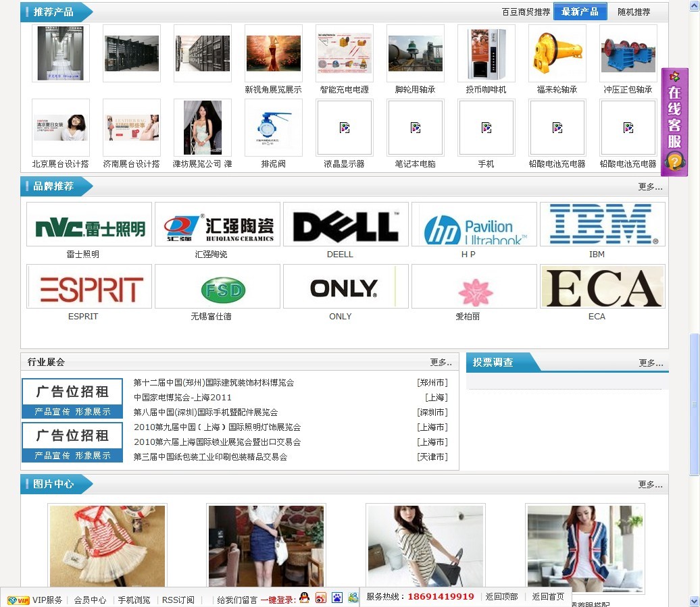
Task: Open the 智能充电电源 product image
Action: tap(344, 53)
